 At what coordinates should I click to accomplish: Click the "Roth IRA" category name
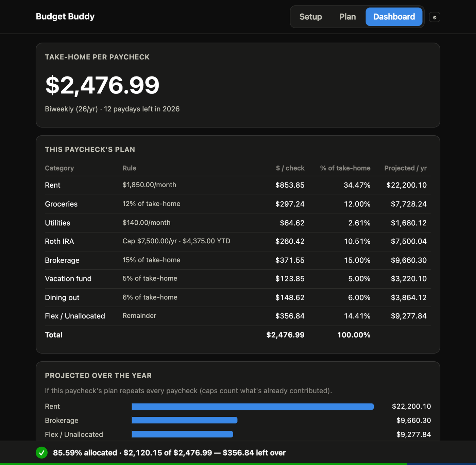(60, 241)
